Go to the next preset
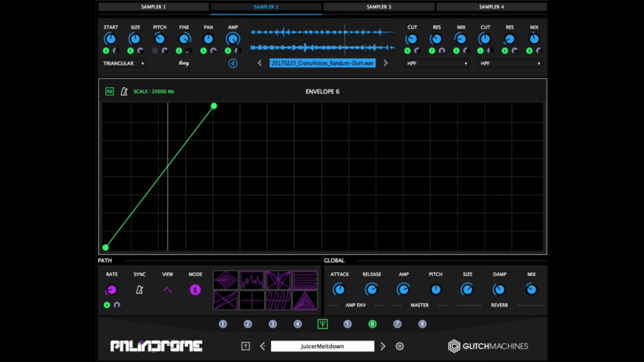This screenshot has height=362, width=644. [x=383, y=347]
